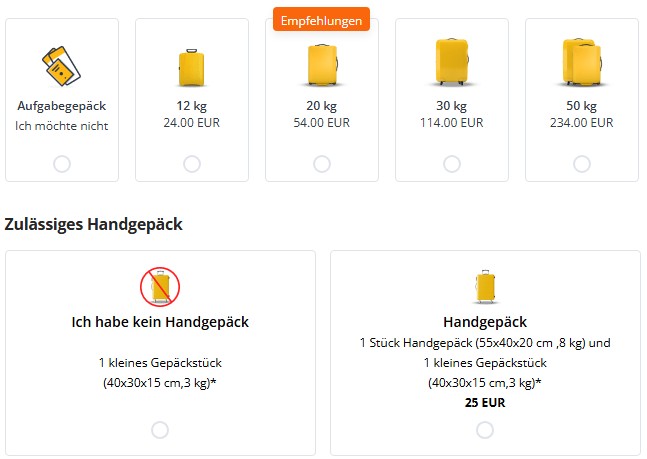Click the 'Ich habe kein Handgepäck' heading

(x=160, y=322)
